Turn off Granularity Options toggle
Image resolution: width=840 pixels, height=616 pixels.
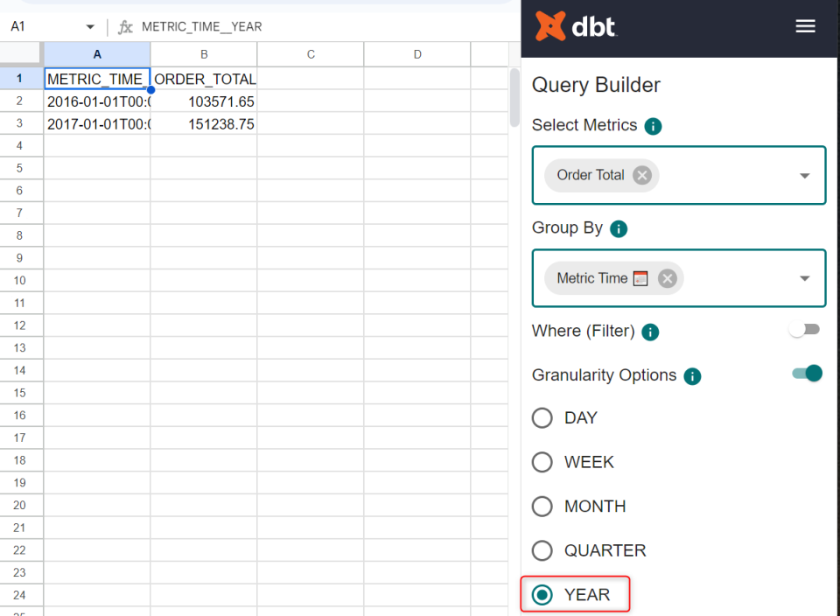click(x=808, y=374)
